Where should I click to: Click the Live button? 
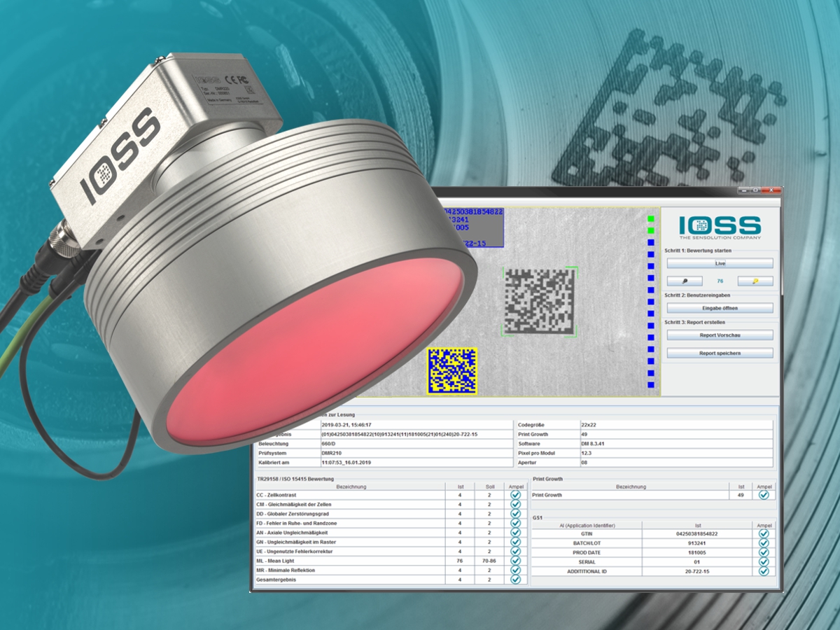coord(720,264)
